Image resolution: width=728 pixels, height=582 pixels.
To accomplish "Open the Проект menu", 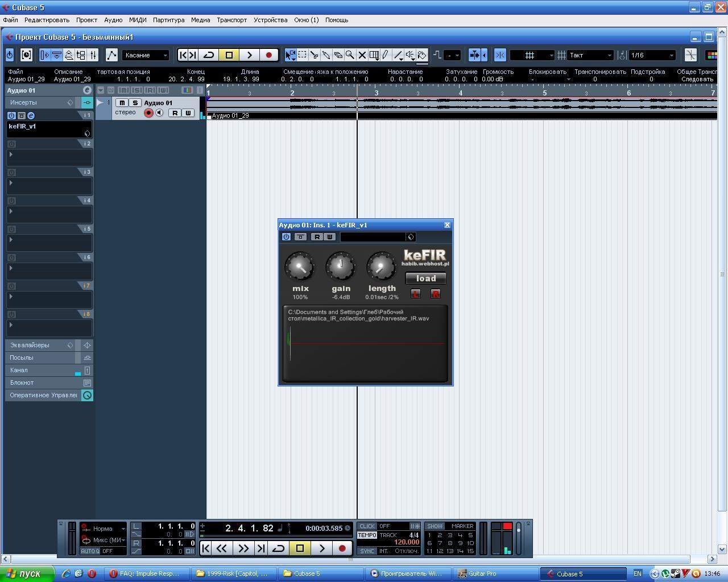I will [x=86, y=20].
